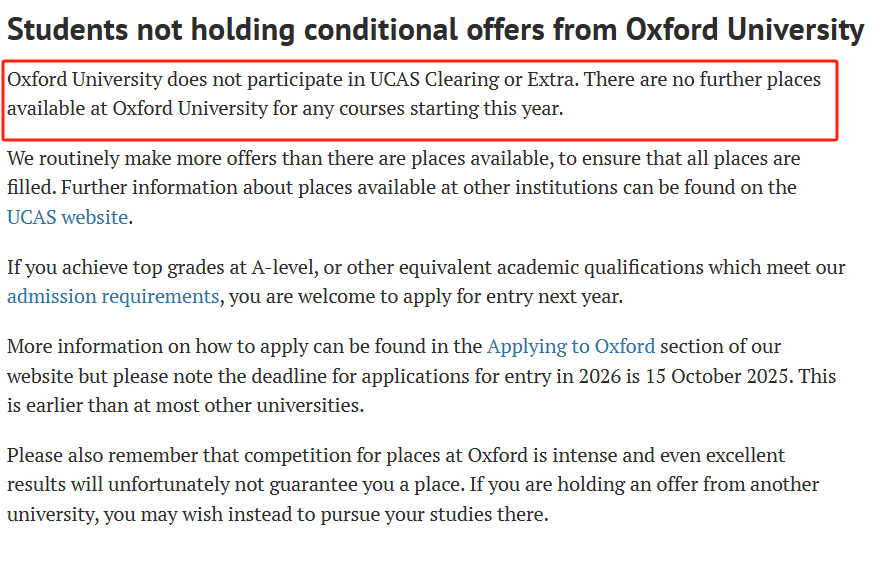The height and width of the screenshot is (561, 874).
Task: Click the sentence 'If you achieve top grades'
Action: tap(426, 282)
